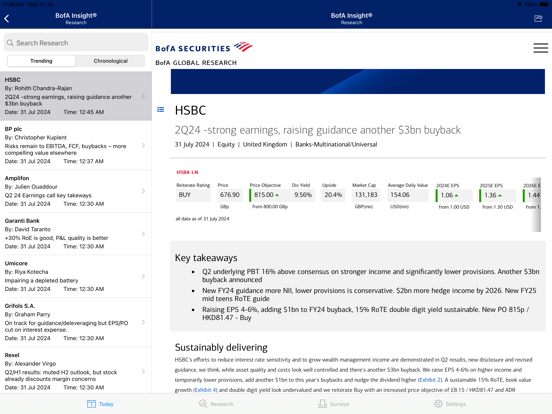Image resolution: width=552 pixels, height=414 pixels.
Task: Click the 1.36 2025E EPS value
Action: pos(490,195)
